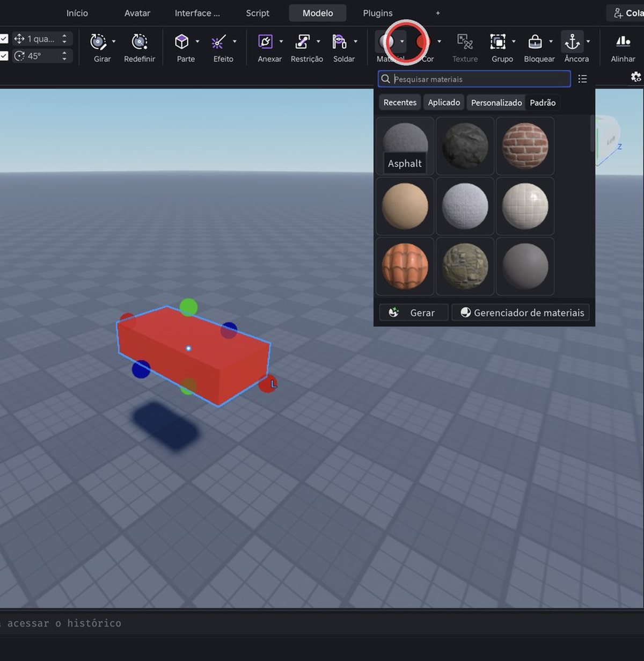Open the Cor color dropdown arrow

click(440, 41)
